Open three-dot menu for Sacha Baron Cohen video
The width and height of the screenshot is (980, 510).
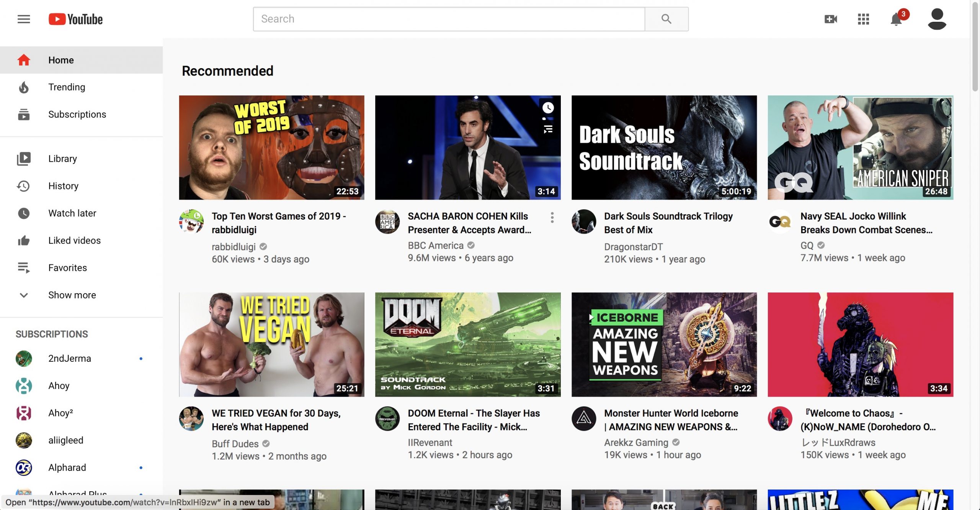click(552, 218)
